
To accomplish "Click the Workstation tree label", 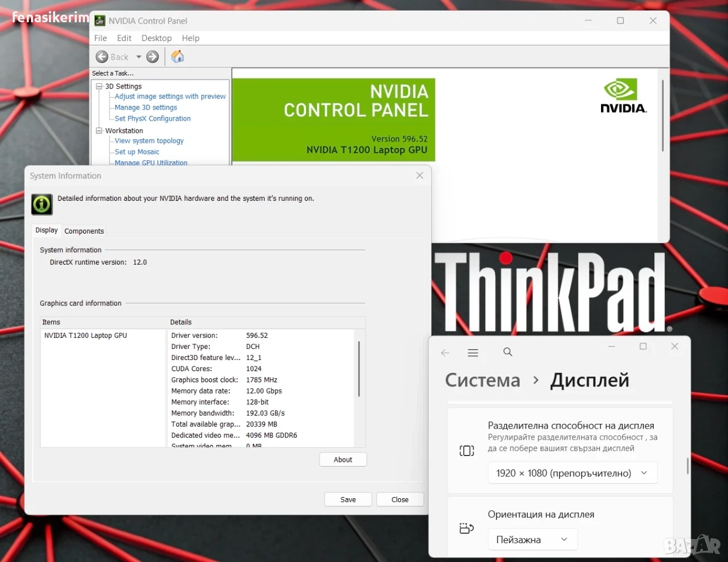I will coord(124,131).
